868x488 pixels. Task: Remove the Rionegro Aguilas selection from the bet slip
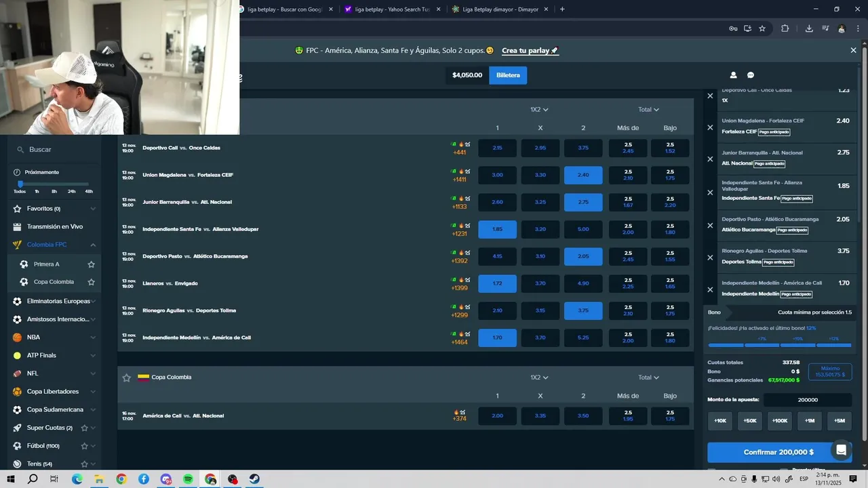(x=710, y=258)
